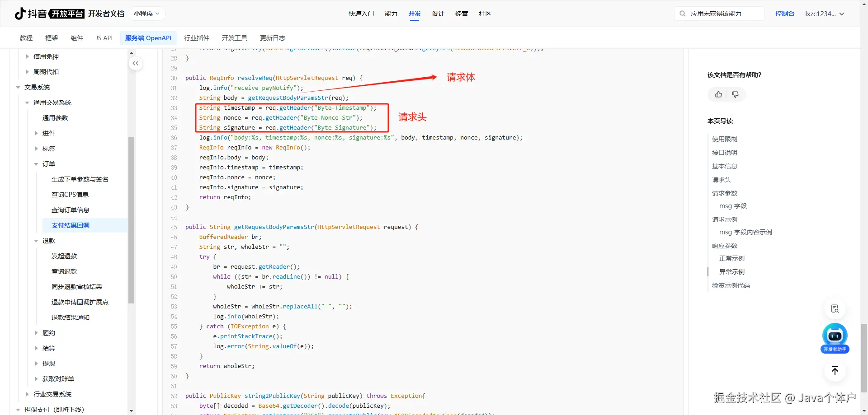
Task: Open the developer assistant robot
Action: pyautogui.click(x=835, y=338)
